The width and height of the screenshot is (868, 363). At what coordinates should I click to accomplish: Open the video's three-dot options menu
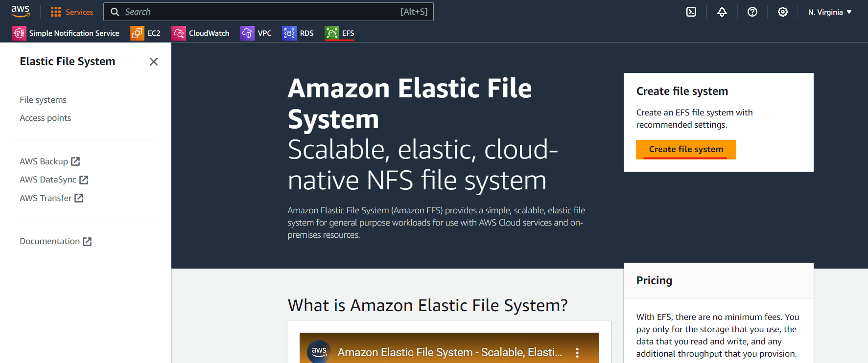(x=577, y=352)
